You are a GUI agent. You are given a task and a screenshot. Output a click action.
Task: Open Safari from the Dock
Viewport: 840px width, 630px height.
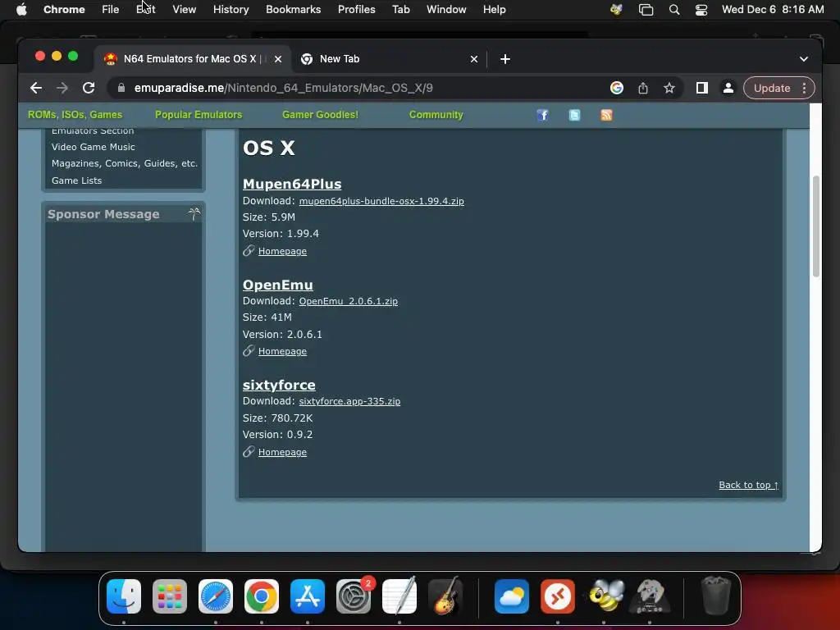pyautogui.click(x=216, y=596)
